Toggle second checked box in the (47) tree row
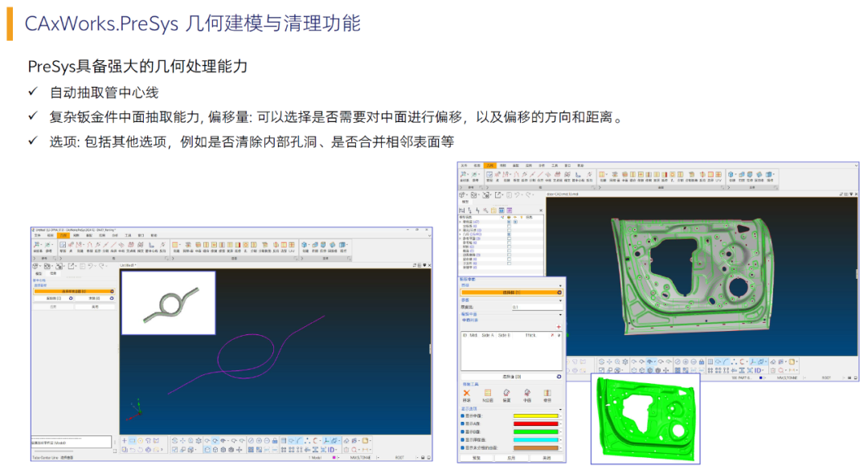 coord(515,222)
